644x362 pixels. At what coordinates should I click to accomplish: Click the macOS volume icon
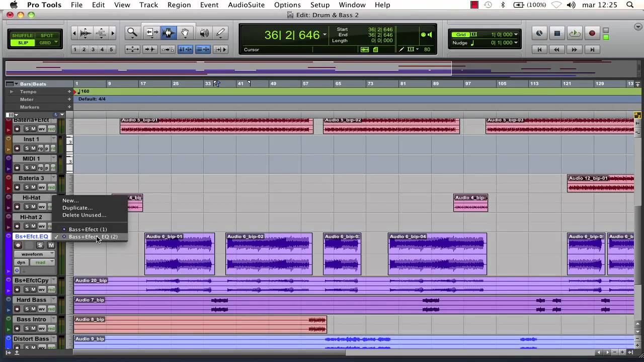click(x=571, y=5)
